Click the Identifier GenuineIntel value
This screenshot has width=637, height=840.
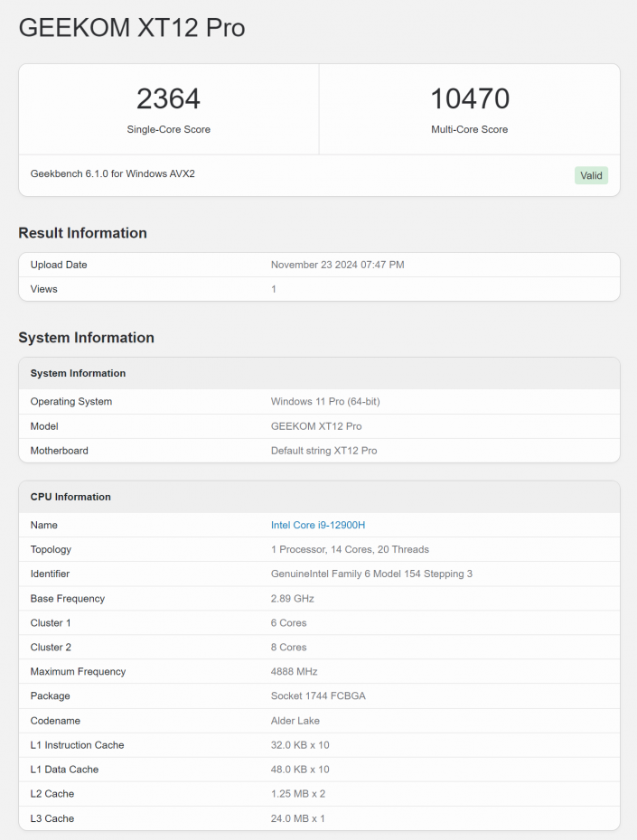tap(371, 574)
